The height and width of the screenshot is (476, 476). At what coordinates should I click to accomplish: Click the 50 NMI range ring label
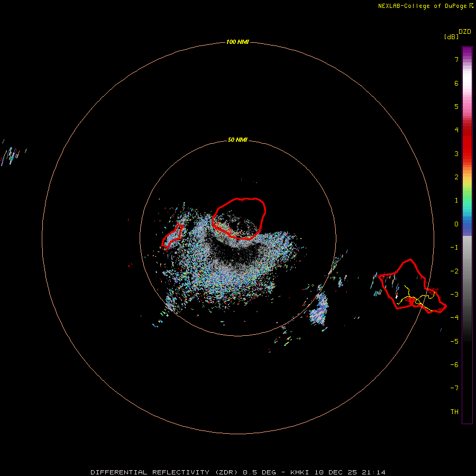(x=237, y=140)
